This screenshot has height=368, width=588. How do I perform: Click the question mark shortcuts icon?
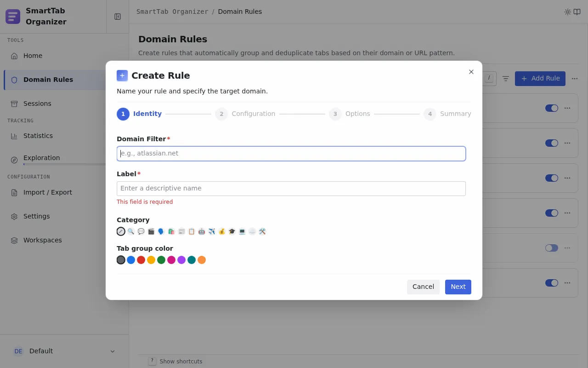pyautogui.click(x=153, y=361)
